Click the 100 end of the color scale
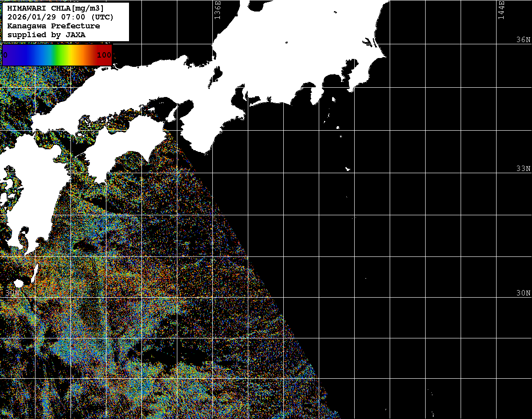This screenshot has width=532, height=419. (104, 55)
